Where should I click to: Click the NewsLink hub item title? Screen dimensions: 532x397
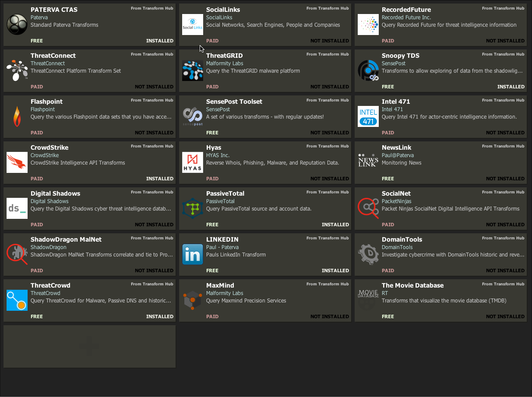[x=397, y=148]
